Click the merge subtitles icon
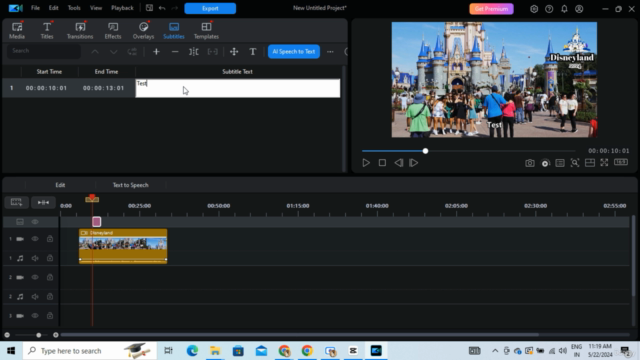This screenshot has width=640, height=360. [x=213, y=52]
